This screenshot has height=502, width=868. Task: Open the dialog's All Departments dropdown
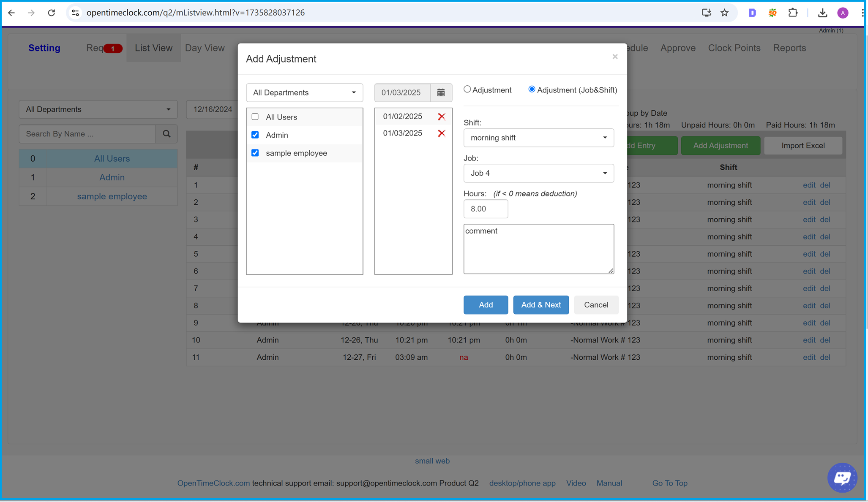click(x=304, y=92)
